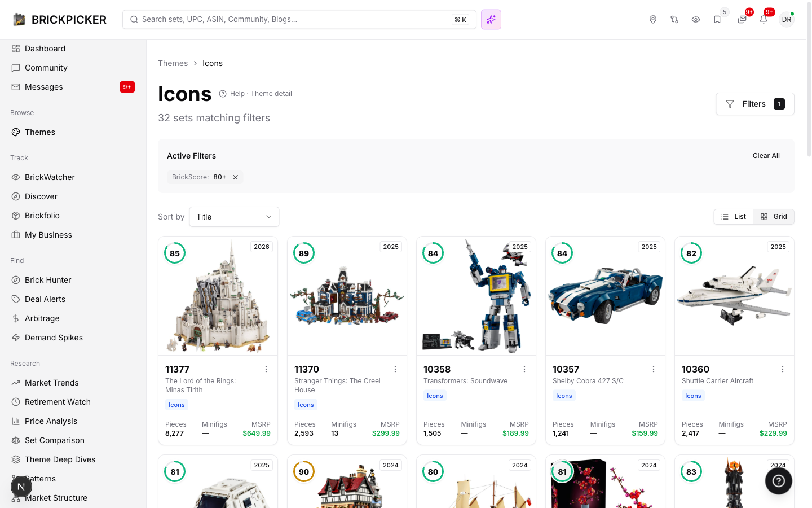Click the My Business briefcase icon
Screen dimensions: 812x508
(x=16, y=235)
